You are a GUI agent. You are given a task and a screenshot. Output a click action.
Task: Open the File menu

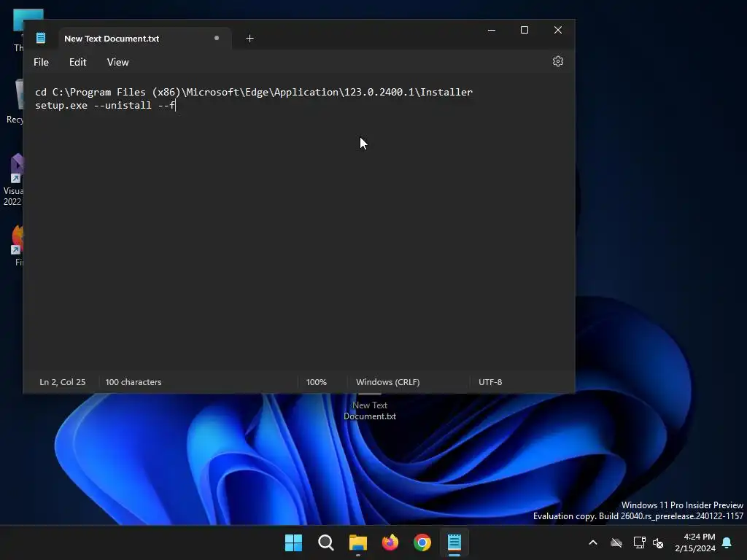click(41, 62)
